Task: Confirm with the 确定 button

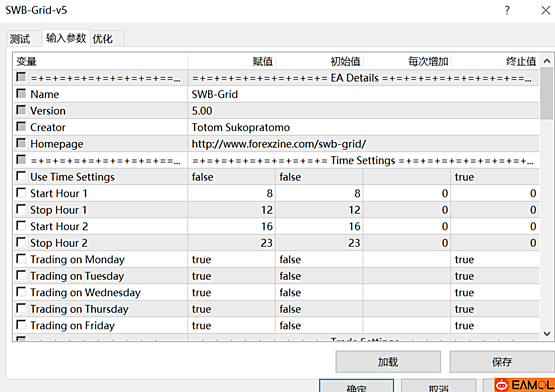Action: (x=357, y=386)
